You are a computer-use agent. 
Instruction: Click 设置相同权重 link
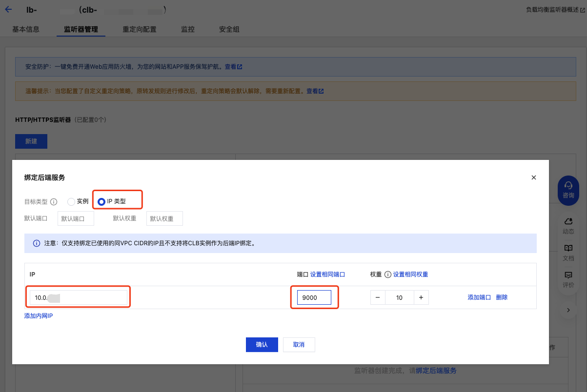tap(411, 274)
